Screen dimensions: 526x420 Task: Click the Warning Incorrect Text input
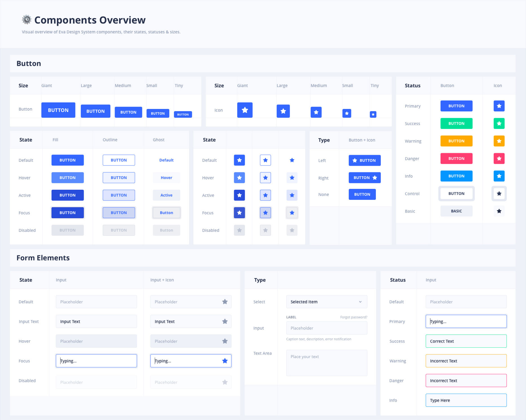pos(466,361)
